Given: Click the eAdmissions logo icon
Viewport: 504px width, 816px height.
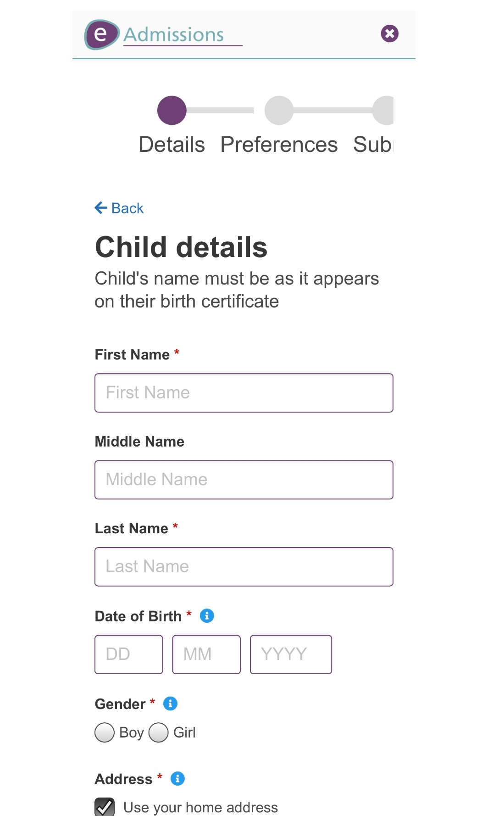Looking at the screenshot, I should pyautogui.click(x=101, y=34).
